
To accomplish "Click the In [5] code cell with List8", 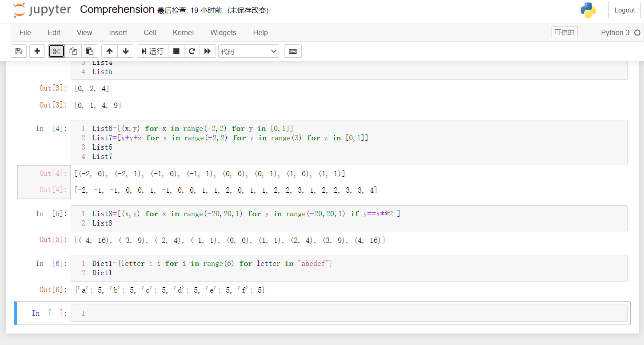I will coord(349,218).
